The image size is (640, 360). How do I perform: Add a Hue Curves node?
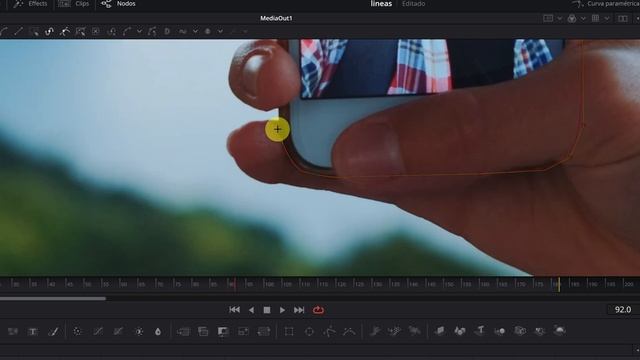[118, 331]
